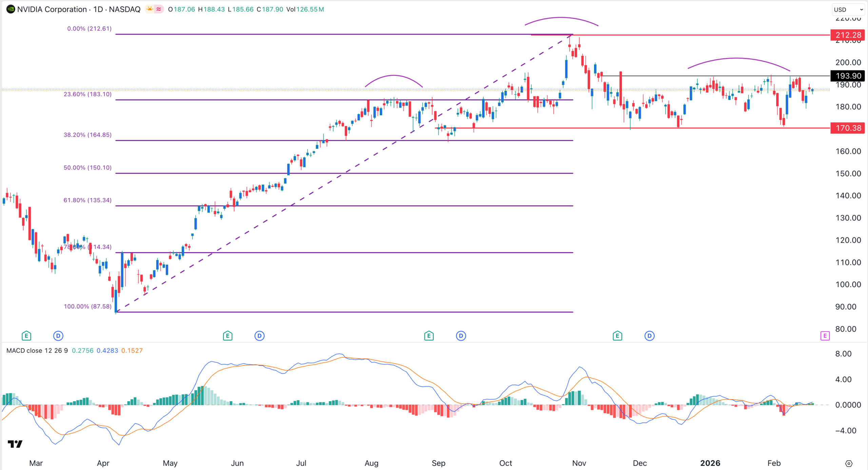Click the open value O 187.06
Image resolution: width=868 pixels, height=470 pixels.
click(182, 9)
